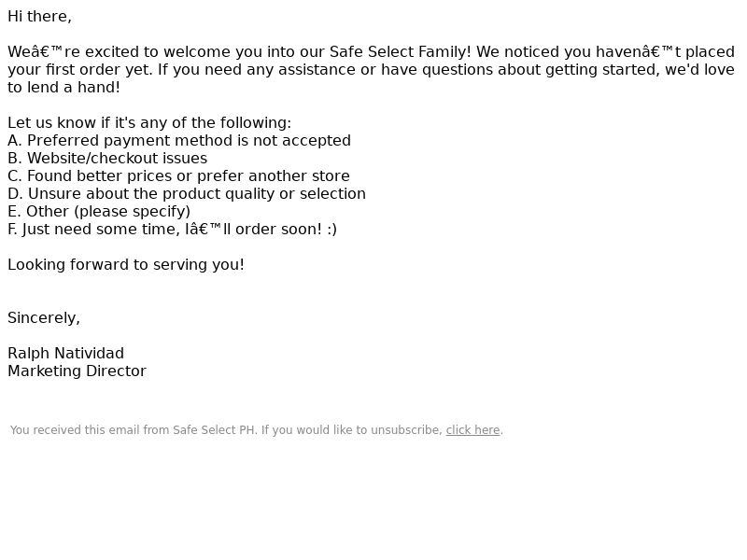The height and width of the screenshot is (560, 747).
Task: Click option F Just need some time
Action: (172, 229)
